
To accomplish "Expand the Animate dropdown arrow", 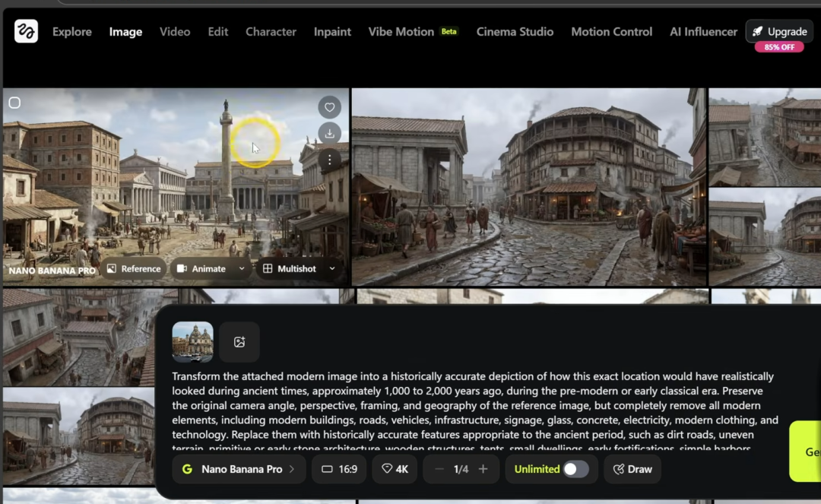I will [242, 268].
